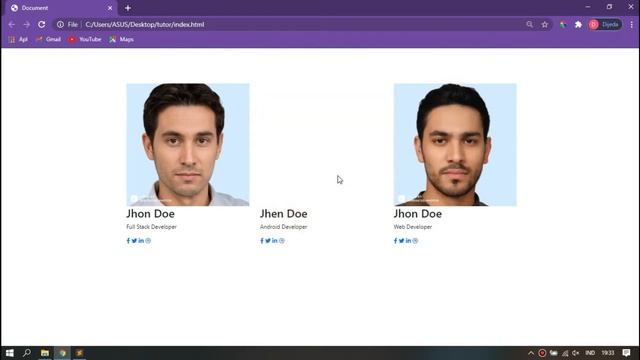Image resolution: width=640 pixels, height=360 pixels.
Task: Click the "Web Developer" text
Action: tap(413, 227)
